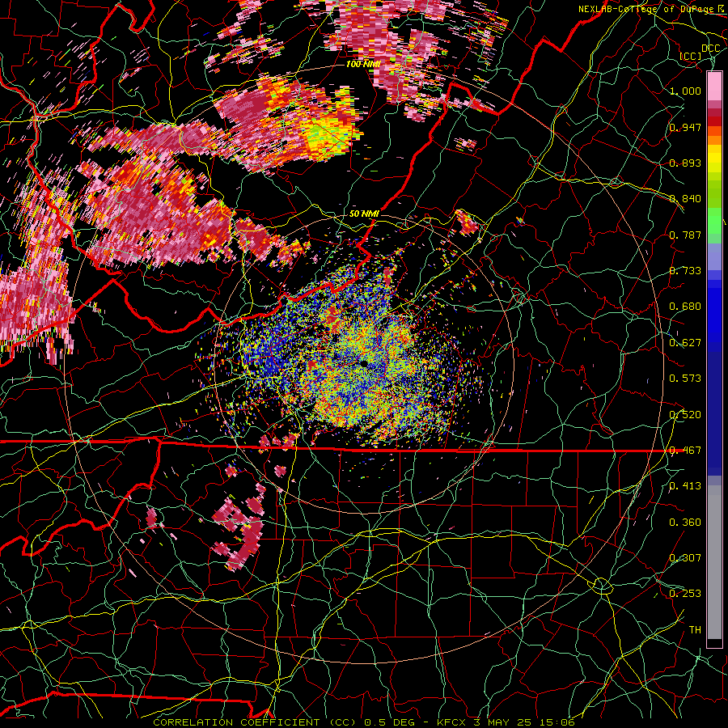728x728 pixels.
Task: Select the 0.893 scale value
Action: 685,163
